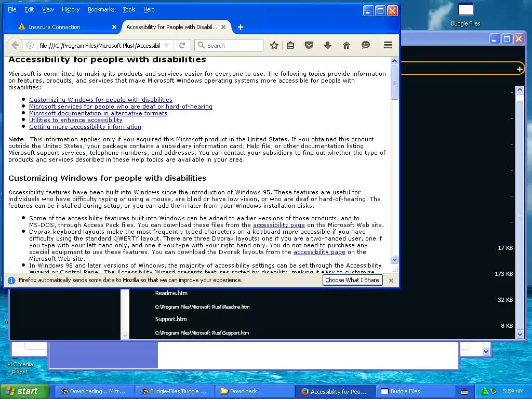Viewport: 532px width, 399px height.
Task: Click the Readme.htm path in Microsoft Plus! folder
Action: click(202, 307)
